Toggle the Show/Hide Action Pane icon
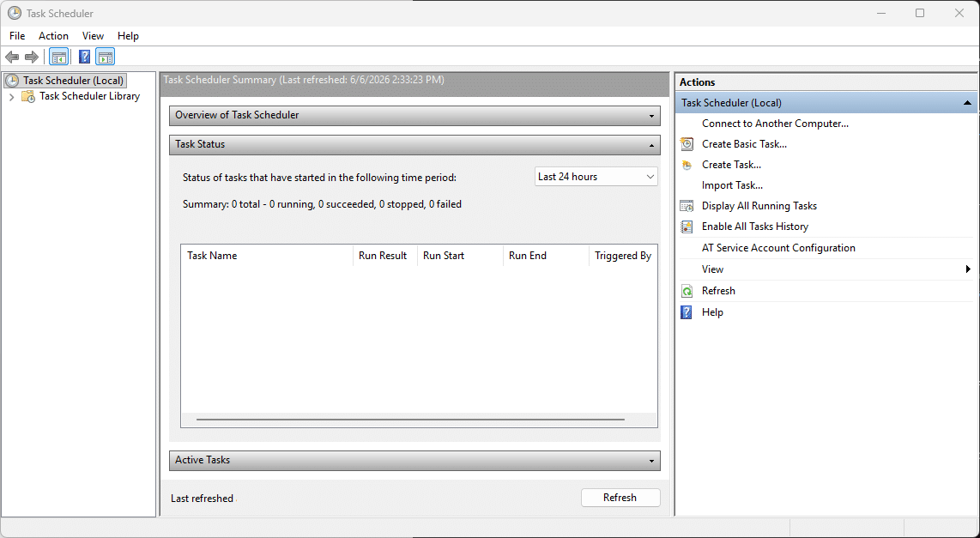Viewport: 980px width, 538px height. pyautogui.click(x=105, y=57)
